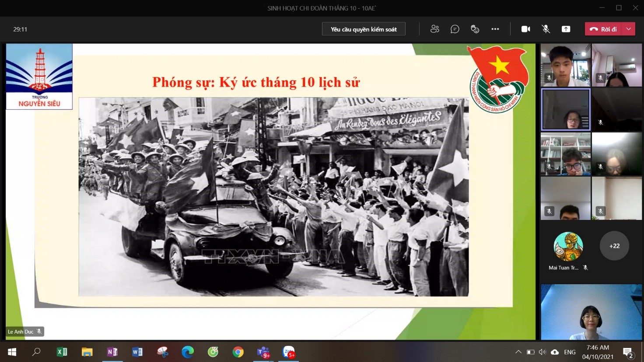The width and height of the screenshot is (644, 362).
Task: Expand the Rời đi options chevron
Action: [629, 29]
